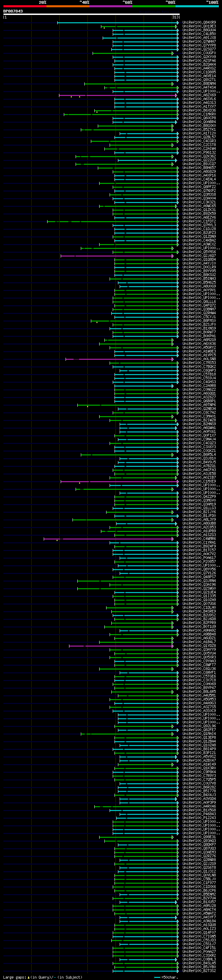
Task: Open hit UniRef100_C4WMR6
Action: [x=199, y=539]
